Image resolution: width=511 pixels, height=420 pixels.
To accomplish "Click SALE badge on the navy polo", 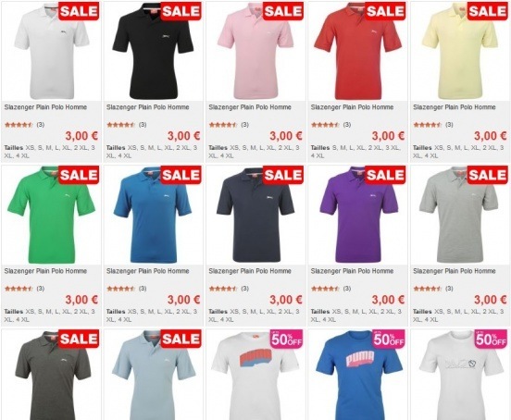I will pos(283,175).
